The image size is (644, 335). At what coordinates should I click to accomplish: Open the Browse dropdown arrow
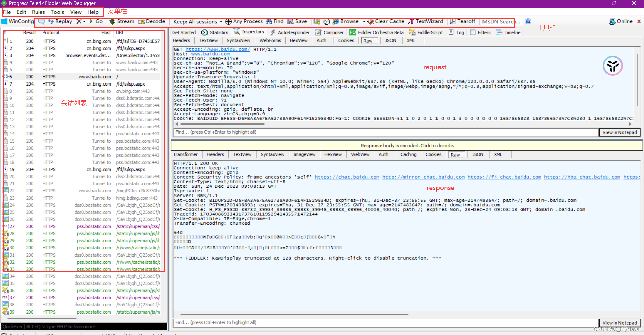click(x=364, y=22)
